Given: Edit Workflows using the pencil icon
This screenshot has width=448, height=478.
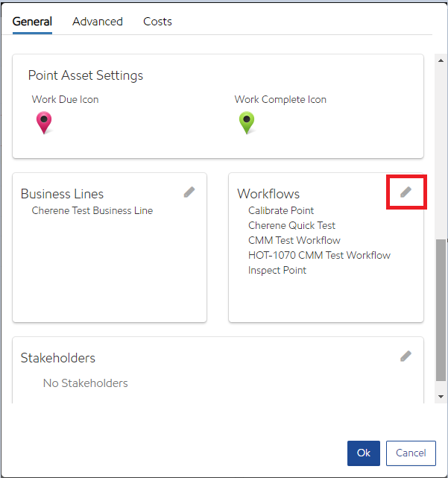Looking at the screenshot, I should tap(406, 192).
